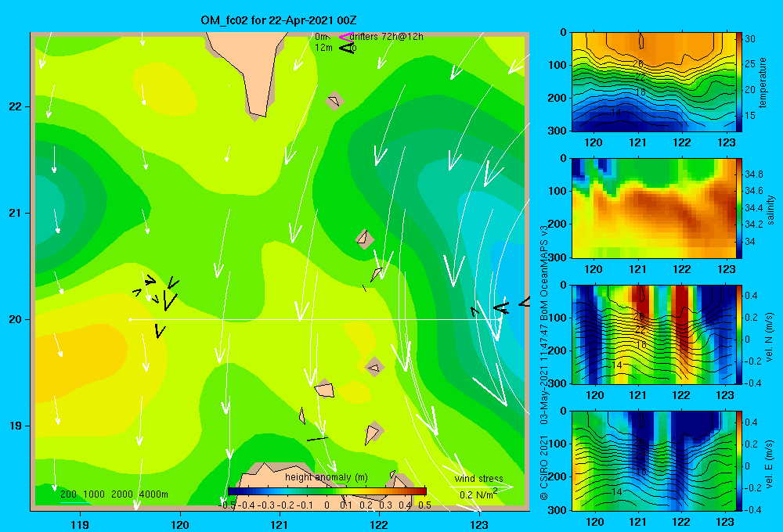Select the 'drifters 72h@12h' legend label
783x532 pixels.
[x=386, y=37]
